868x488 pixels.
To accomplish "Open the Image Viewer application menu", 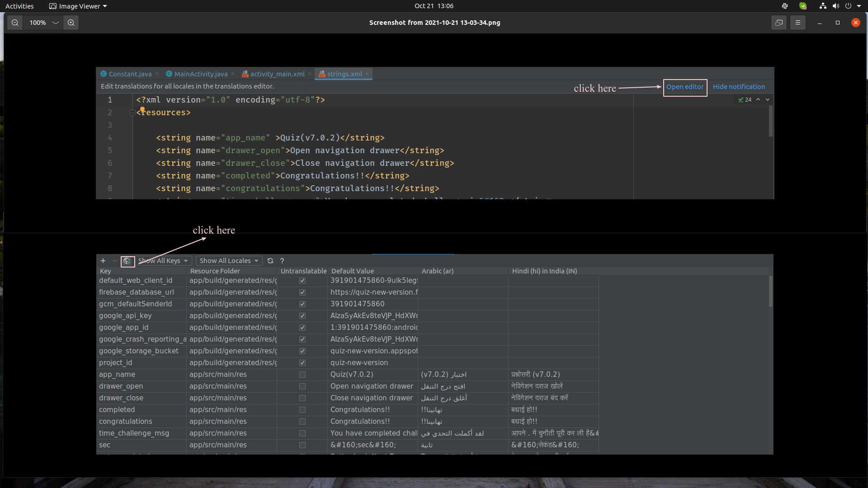I will [78, 6].
